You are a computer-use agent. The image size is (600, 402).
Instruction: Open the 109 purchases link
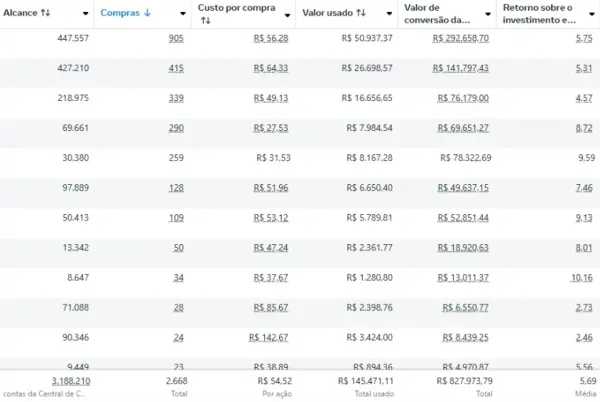pyautogui.click(x=176, y=218)
